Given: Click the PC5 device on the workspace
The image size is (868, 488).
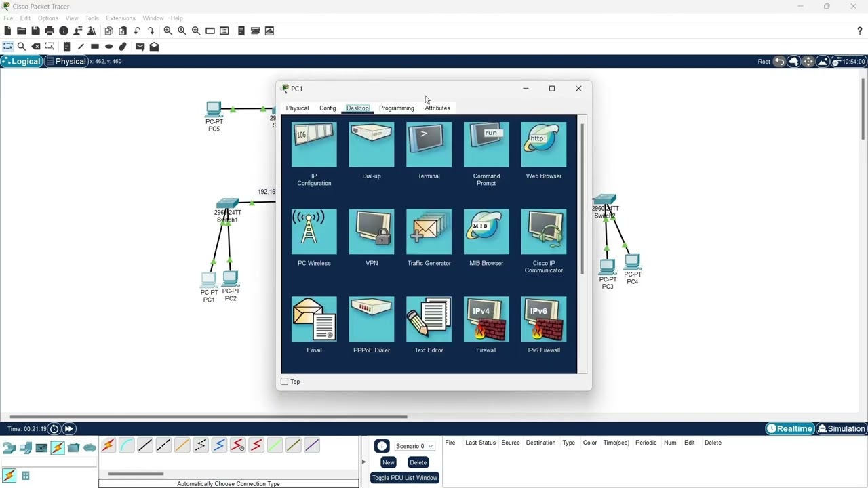Looking at the screenshot, I should [x=214, y=109].
